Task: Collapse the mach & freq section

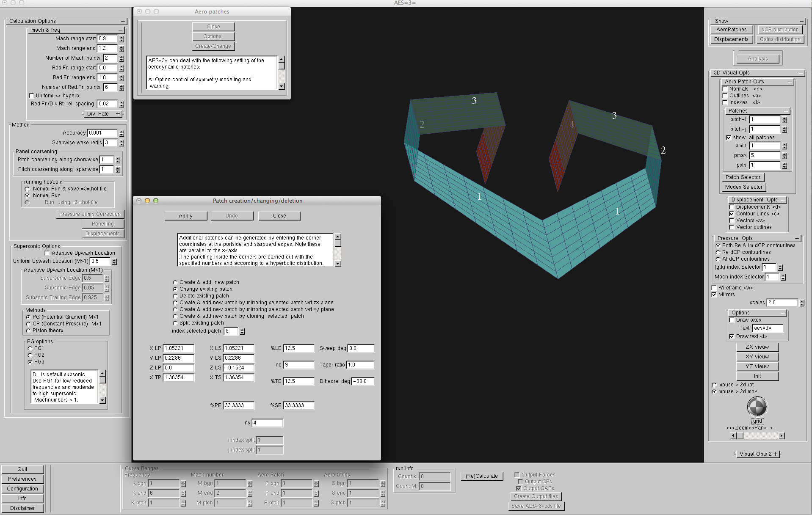Action: click(x=121, y=30)
